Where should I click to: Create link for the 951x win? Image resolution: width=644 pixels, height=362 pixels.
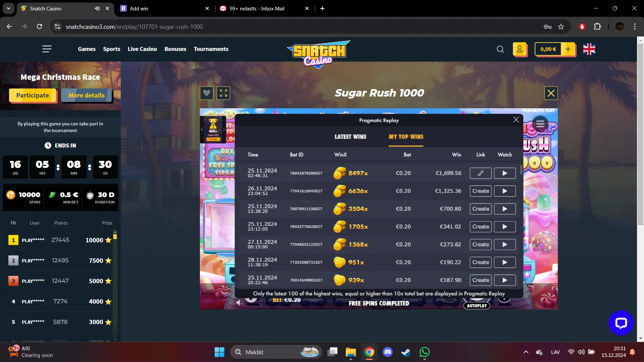click(x=481, y=262)
